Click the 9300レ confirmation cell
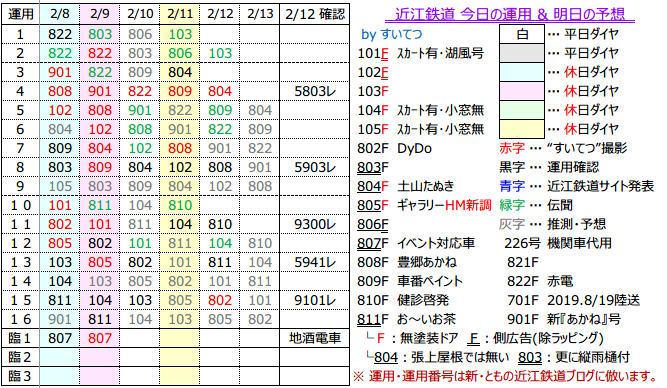The height and width of the screenshot is (388, 667). pos(315,224)
